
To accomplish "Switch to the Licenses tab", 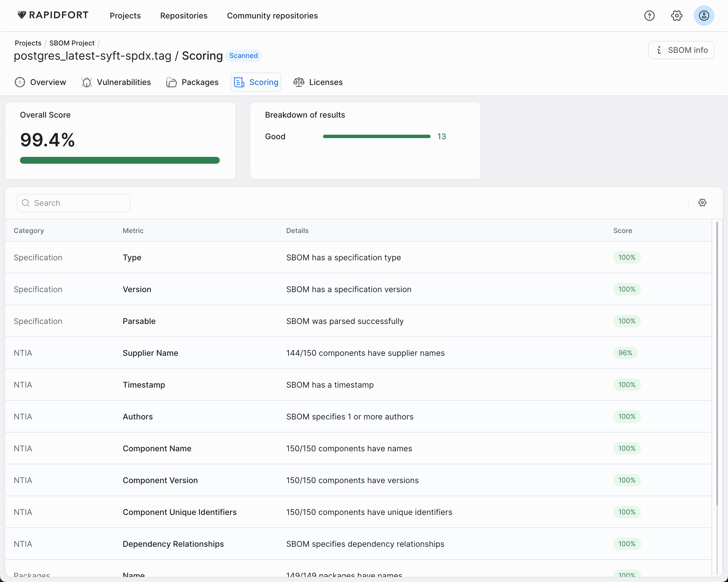I will [x=318, y=82].
